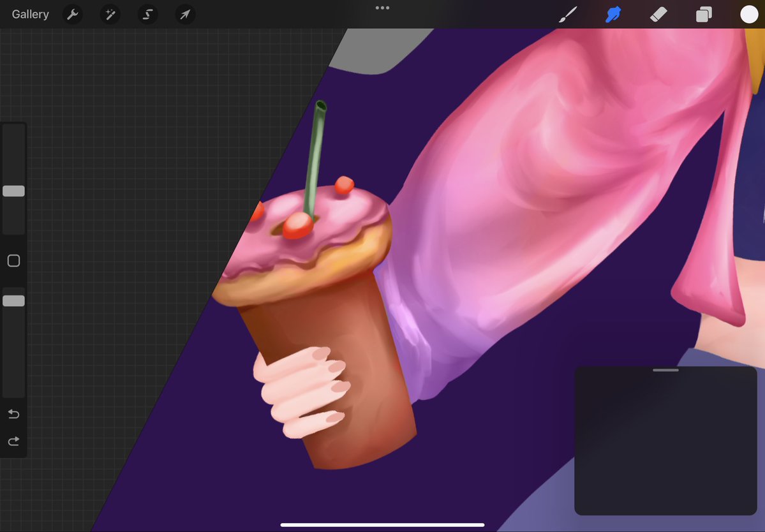Select the Brush tool
Viewport: 765px width, 532px height.
click(x=568, y=15)
